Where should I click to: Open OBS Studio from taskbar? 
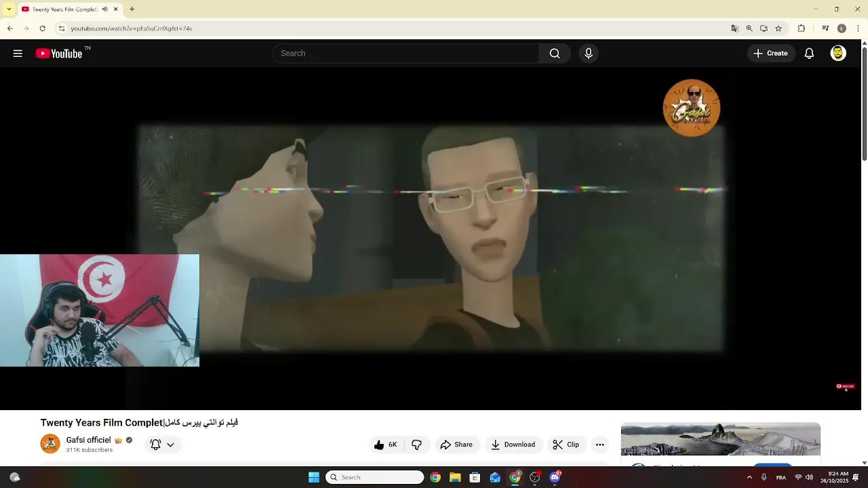pos(534,477)
